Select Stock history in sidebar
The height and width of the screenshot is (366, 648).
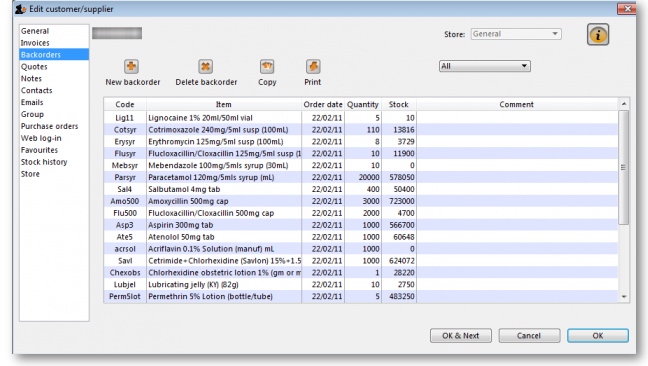[44, 162]
